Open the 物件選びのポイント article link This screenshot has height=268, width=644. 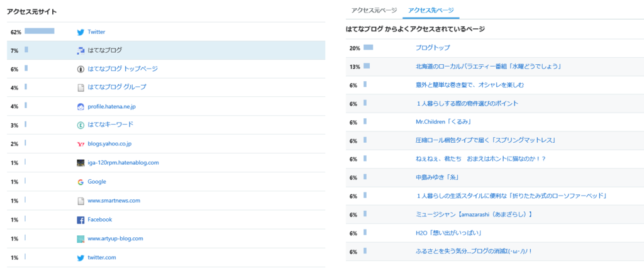pyautogui.click(x=467, y=104)
